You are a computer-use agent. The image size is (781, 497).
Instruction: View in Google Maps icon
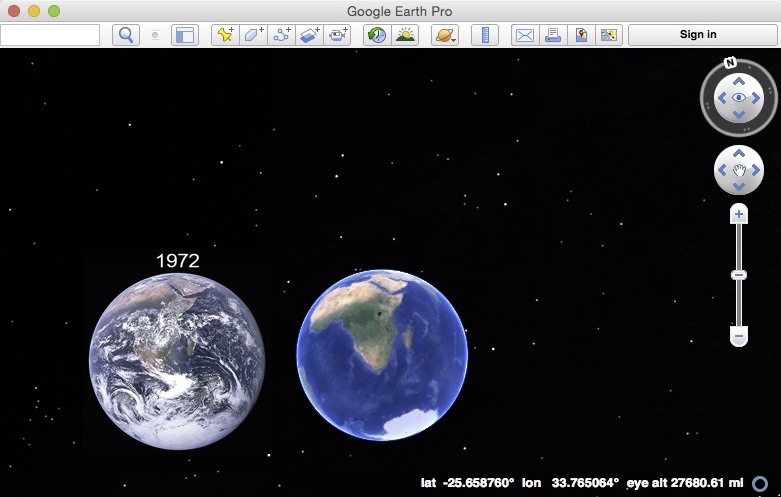click(609, 35)
